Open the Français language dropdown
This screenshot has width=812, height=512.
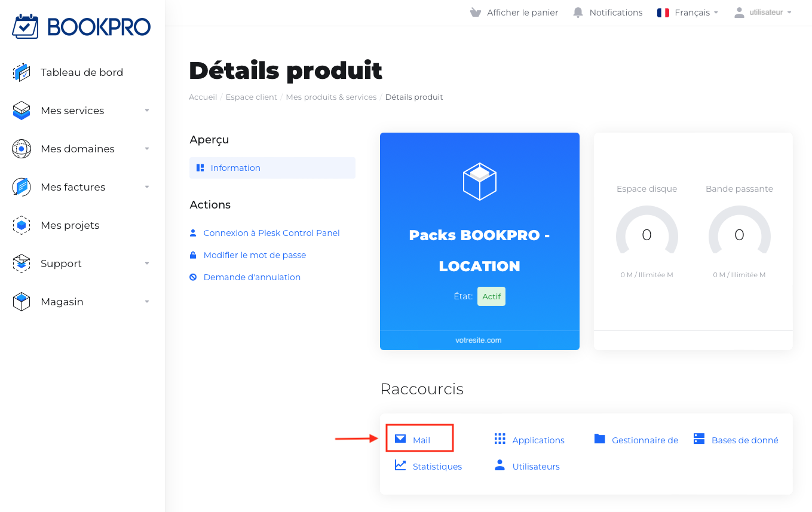pyautogui.click(x=688, y=13)
